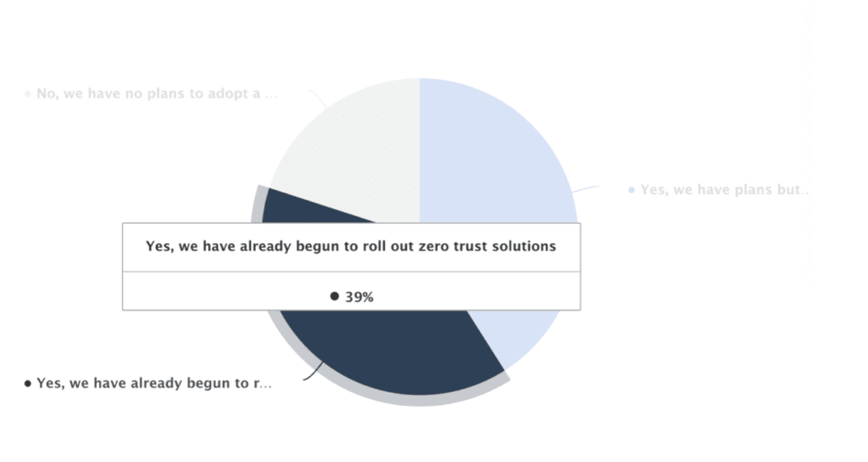
Task: Select the "No, we have no plans to adopt a…" legend label
Action: tap(157, 93)
